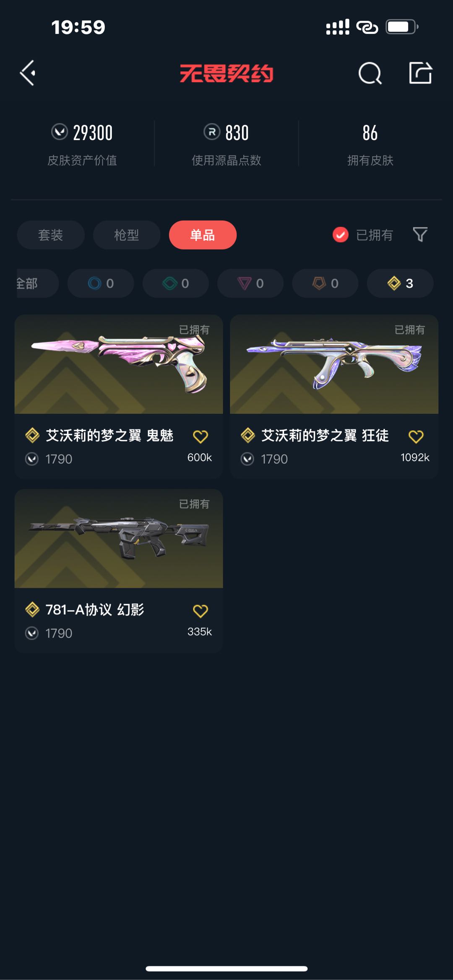This screenshot has height=980, width=453.
Task: Favorite 艾沃莉的梦之翼 鬼魅 with heart icon
Action: click(200, 436)
